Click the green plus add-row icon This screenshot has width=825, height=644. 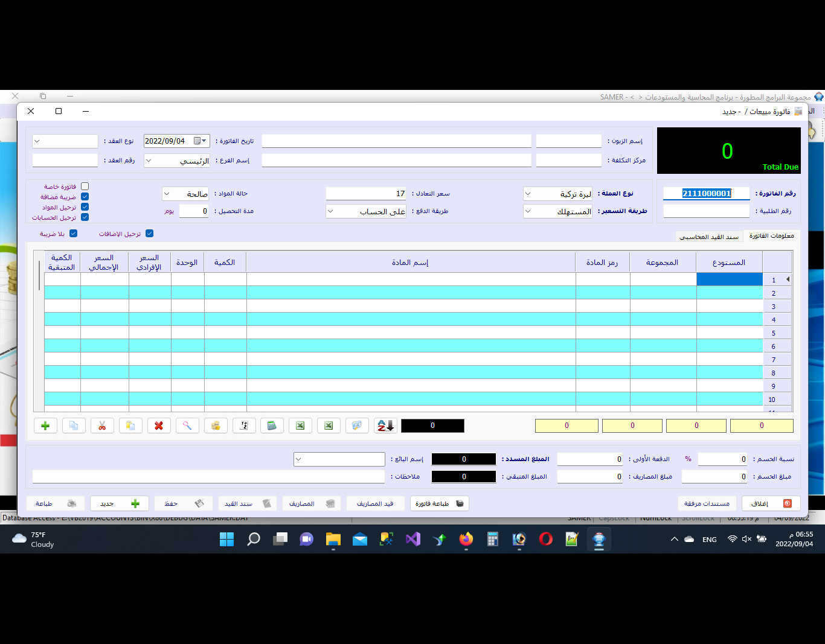click(x=45, y=426)
